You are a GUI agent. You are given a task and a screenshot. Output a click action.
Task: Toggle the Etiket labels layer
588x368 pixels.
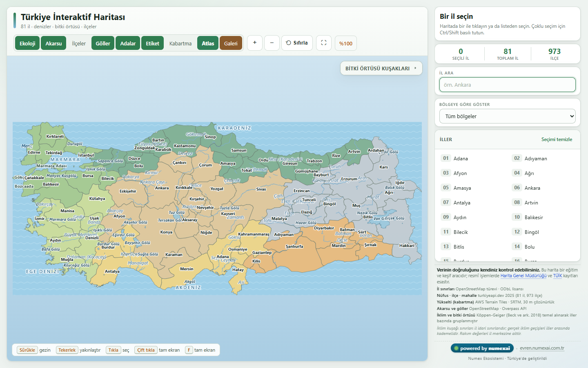[153, 43]
